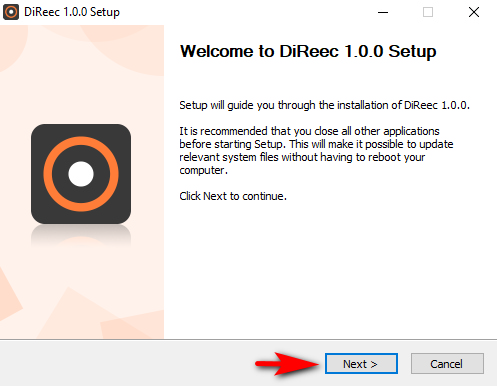Click the "DiReec 1.0.0 Setup" window title

(72, 12)
